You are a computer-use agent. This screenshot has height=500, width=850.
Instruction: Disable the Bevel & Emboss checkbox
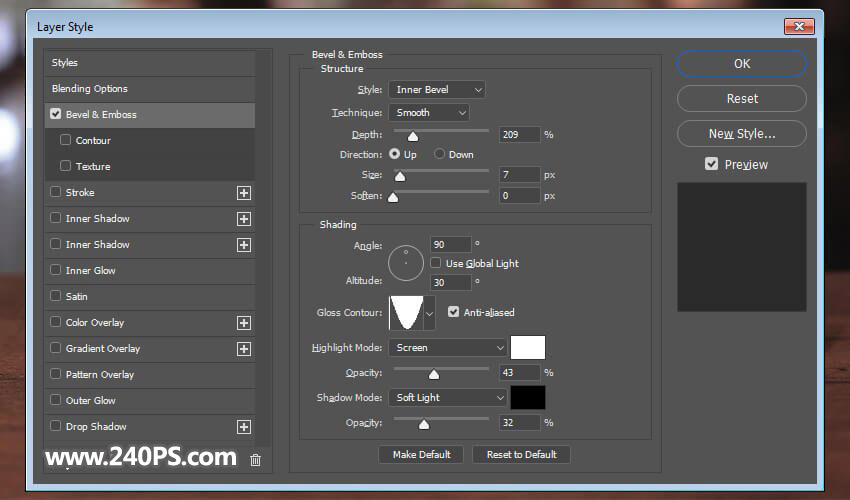click(55, 114)
